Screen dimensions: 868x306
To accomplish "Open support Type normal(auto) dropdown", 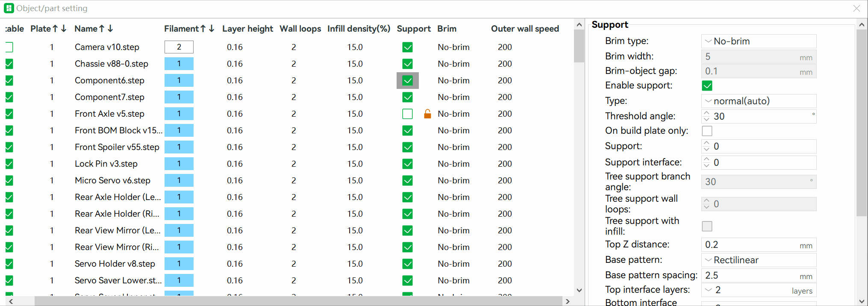I will pyautogui.click(x=759, y=101).
